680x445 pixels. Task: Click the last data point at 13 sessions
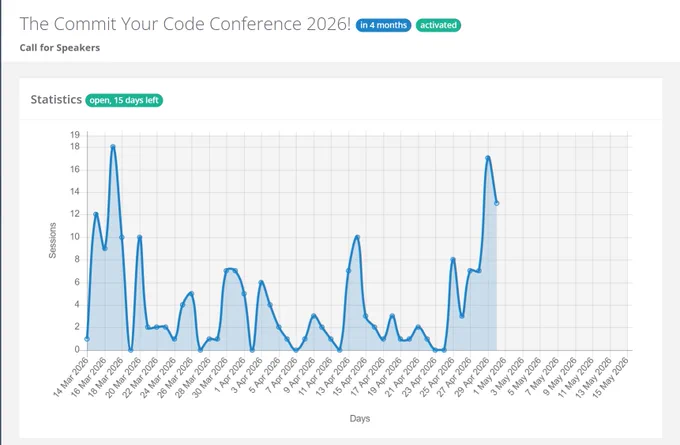[497, 203]
